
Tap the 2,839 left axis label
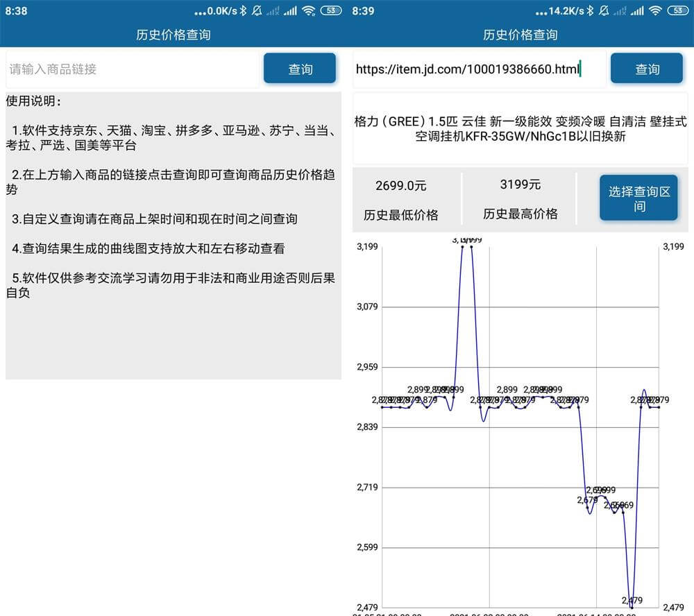point(367,427)
